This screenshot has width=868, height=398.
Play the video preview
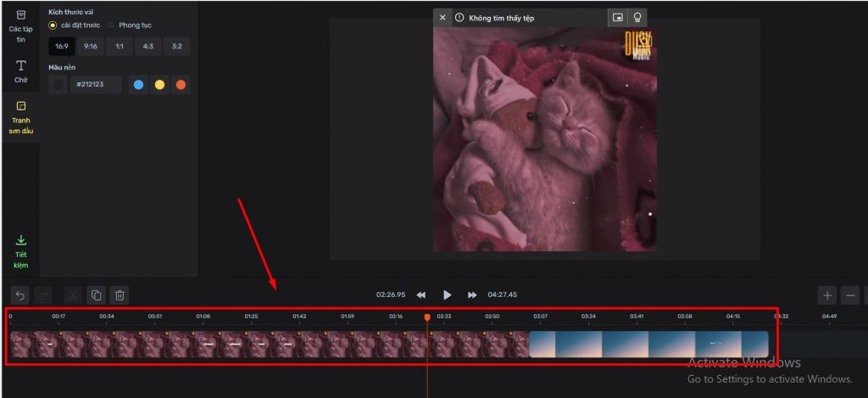click(x=448, y=295)
